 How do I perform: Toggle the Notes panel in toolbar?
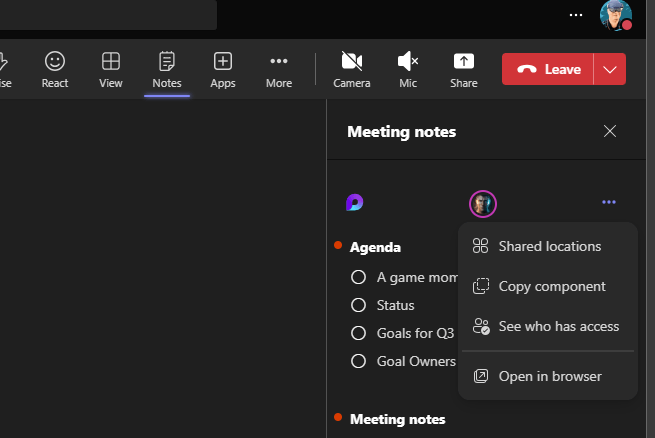pyautogui.click(x=167, y=69)
